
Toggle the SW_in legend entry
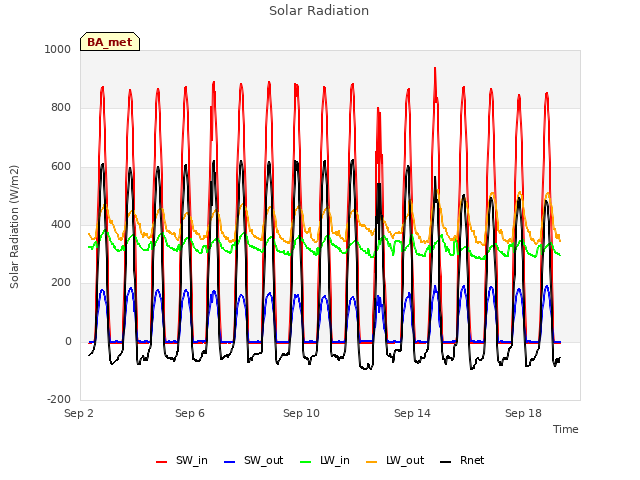[182, 460]
